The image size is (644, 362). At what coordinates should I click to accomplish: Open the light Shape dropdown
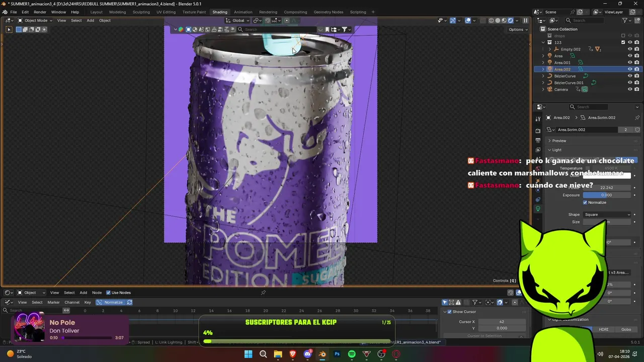(607, 215)
